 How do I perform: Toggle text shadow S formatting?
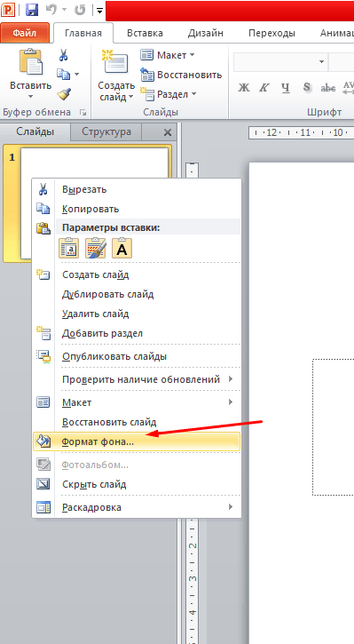(x=306, y=87)
